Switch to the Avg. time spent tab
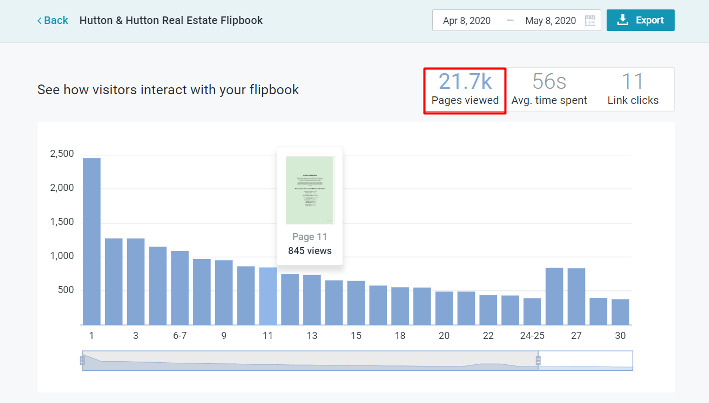This screenshot has height=403, width=709. [x=549, y=90]
